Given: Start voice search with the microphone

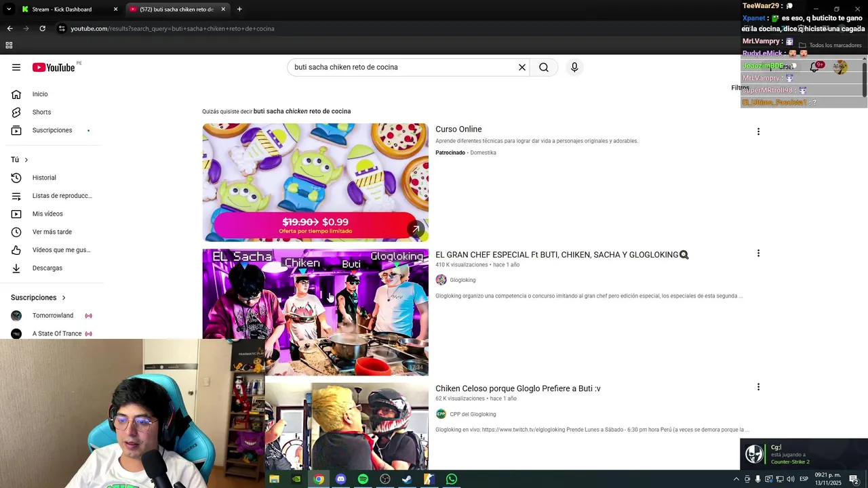Looking at the screenshot, I should (574, 67).
